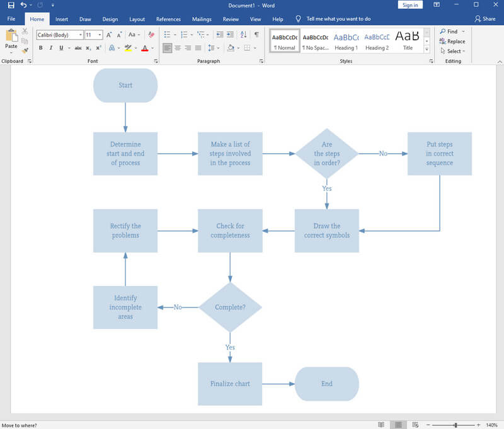Click the zoom slider in status bar

tap(455, 425)
